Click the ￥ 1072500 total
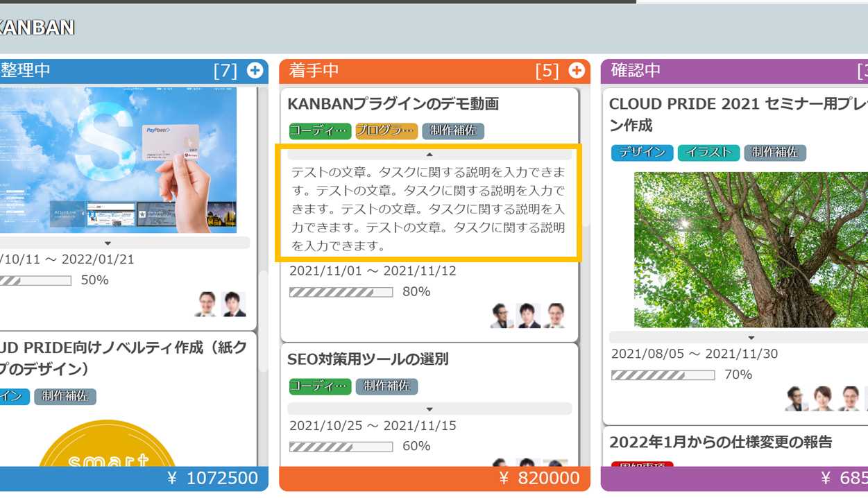Screen dimensions: 868x498 (x=212, y=478)
